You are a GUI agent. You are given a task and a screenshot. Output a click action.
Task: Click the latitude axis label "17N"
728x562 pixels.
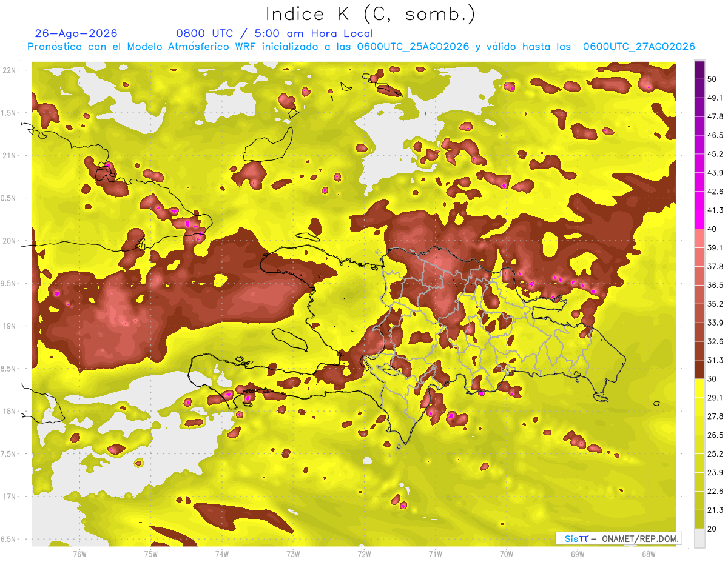(10, 497)
